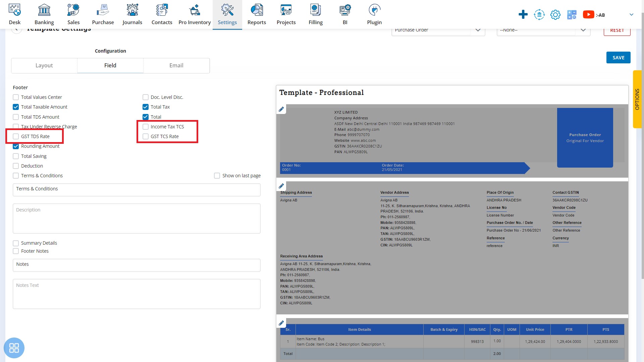This screenshot has width=644, height=362.
Task: Switch to the Layout tab
Action: click(x=44, y=65)
